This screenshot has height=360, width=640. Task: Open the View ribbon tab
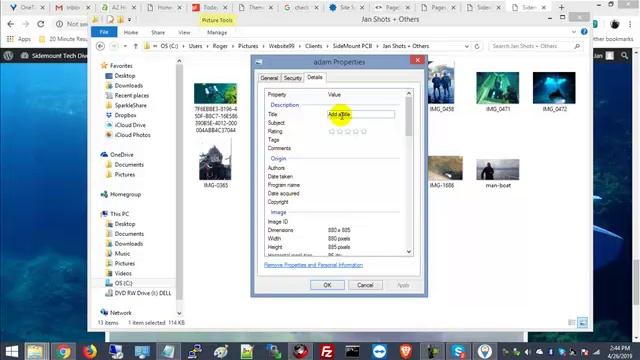(x=184, y=32)
